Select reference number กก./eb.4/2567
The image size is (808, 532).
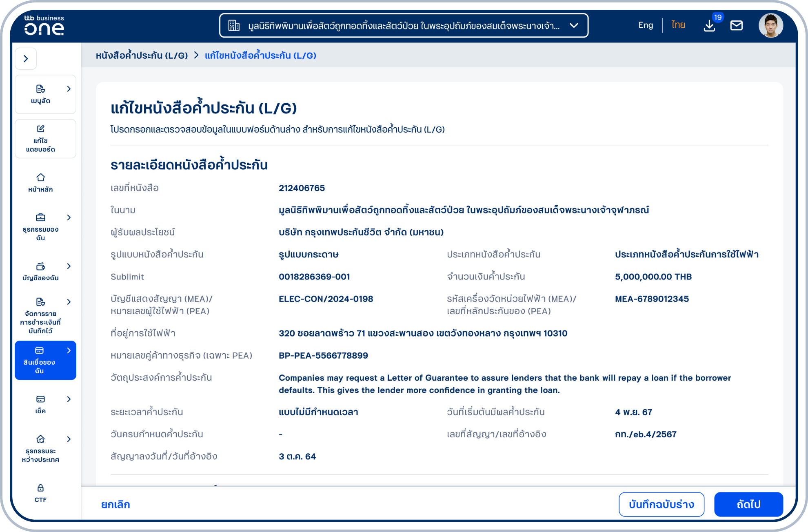[x=646, y=434]
